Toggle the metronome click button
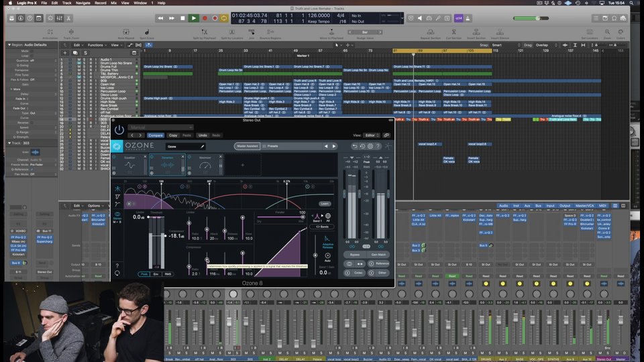Viewport: 644px width, 362px height. pos(468,18)
